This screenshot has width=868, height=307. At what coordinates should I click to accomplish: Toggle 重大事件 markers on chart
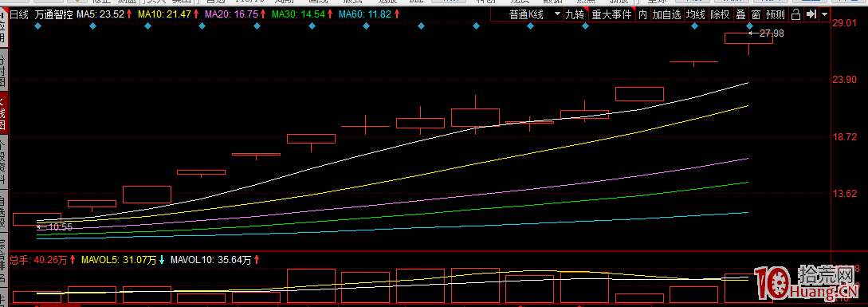pyautogui.click(x=611, y=14)
